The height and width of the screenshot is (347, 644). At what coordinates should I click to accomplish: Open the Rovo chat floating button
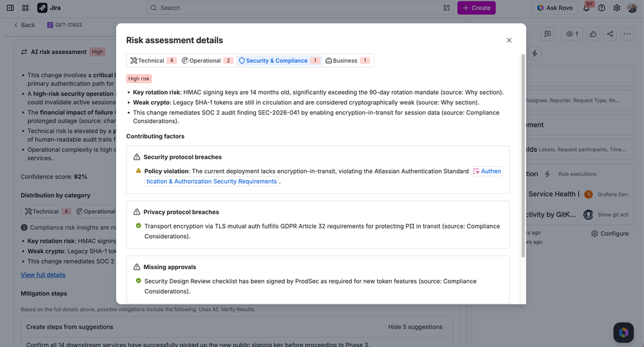point(623,332)
